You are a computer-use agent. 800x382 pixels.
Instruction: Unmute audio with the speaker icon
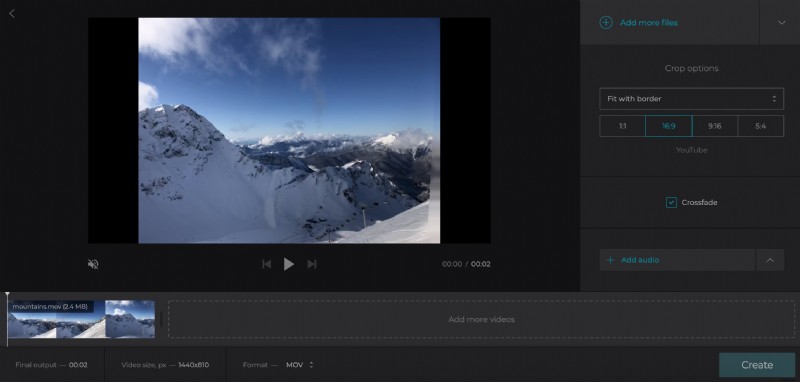93,264
